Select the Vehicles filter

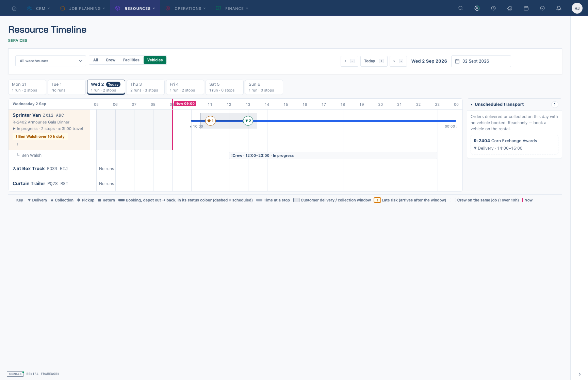pyautogui.click(x=155, y=60)
